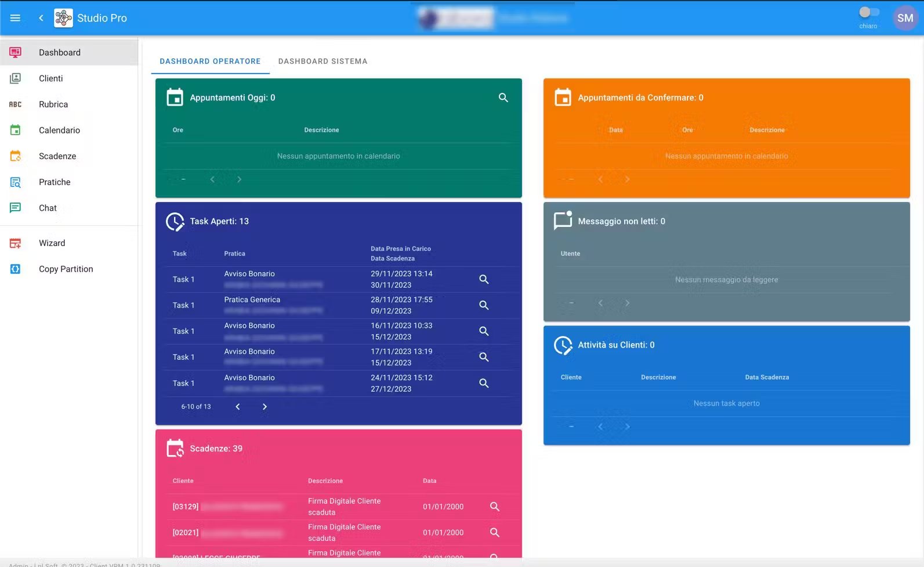Click the Chat sidebar icon

(16, 208)
